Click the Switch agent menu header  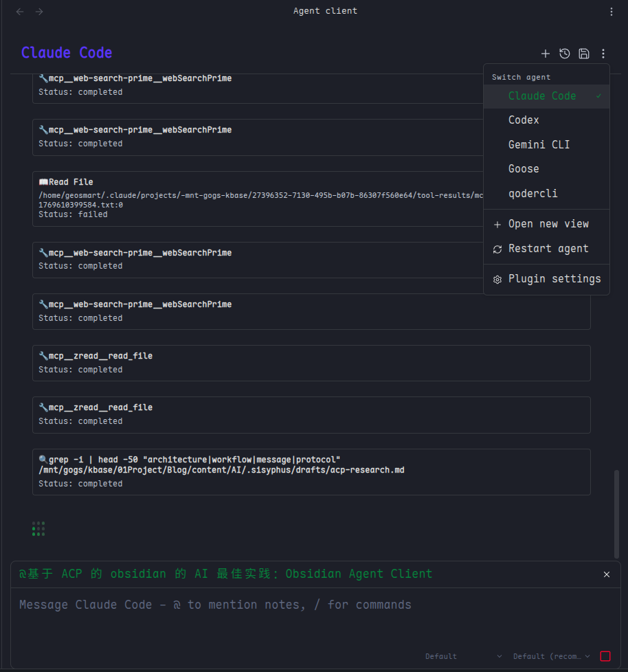click(x=521, y=77)
